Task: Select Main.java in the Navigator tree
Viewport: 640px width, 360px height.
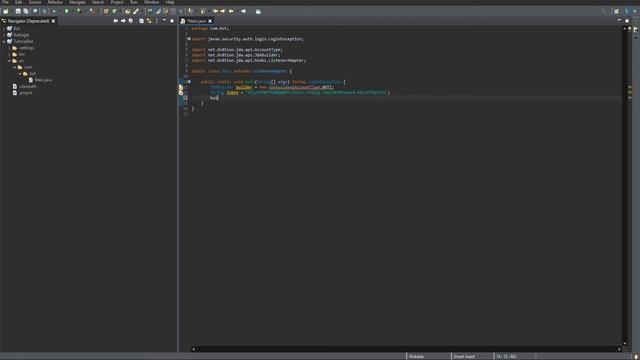Action: pyautogui.click(x=43, y=80)
